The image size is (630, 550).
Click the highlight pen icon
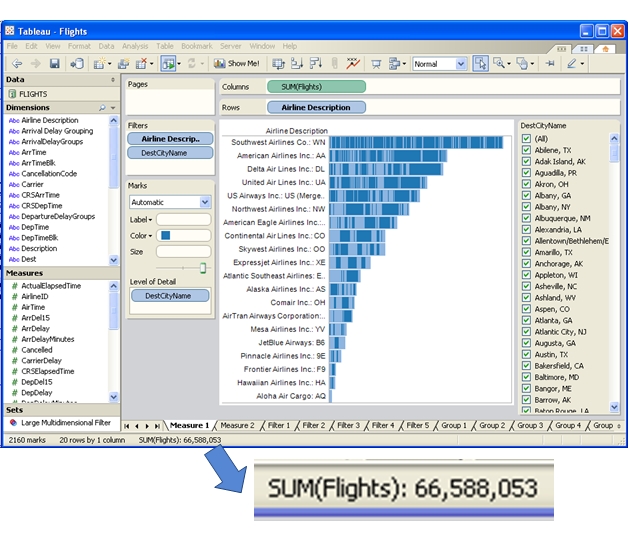(571, 63)
